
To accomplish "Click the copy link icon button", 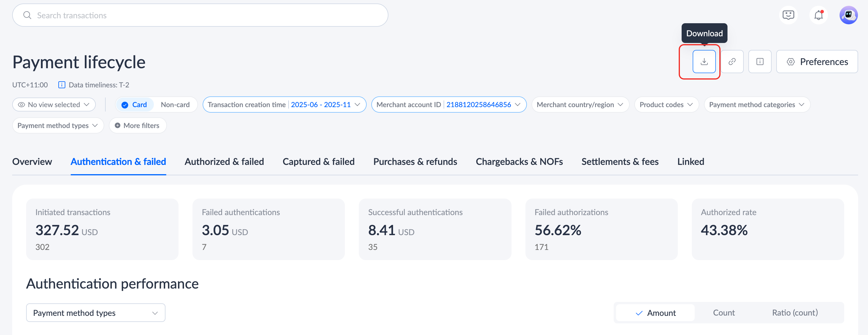I will 732,62.
